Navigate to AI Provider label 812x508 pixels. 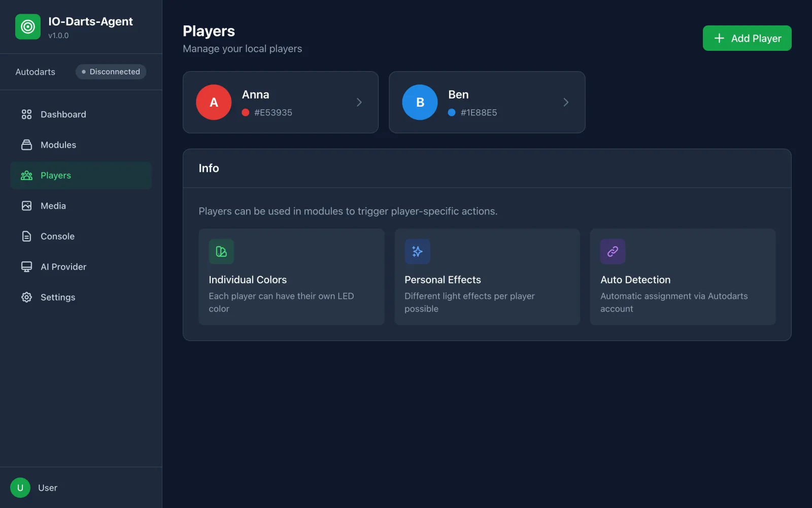(63, 267)
